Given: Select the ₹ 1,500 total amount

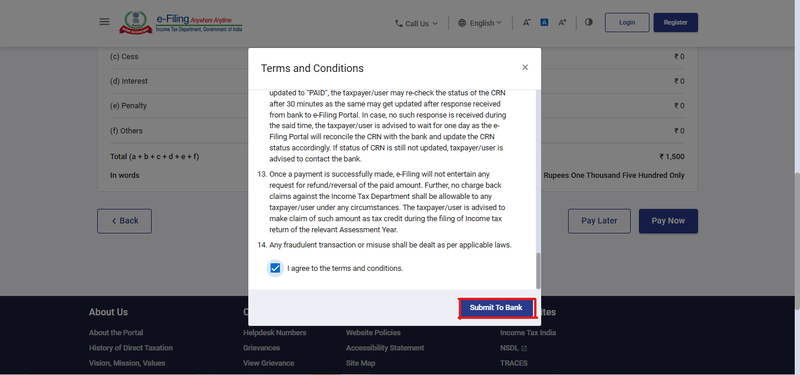Looking at the screenshot, I should [672, 157].
